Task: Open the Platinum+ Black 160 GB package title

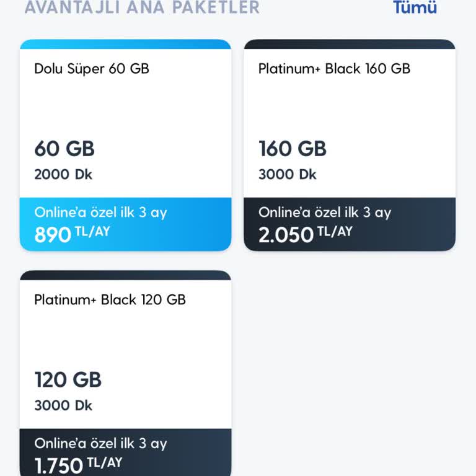Action: point(334,68)
